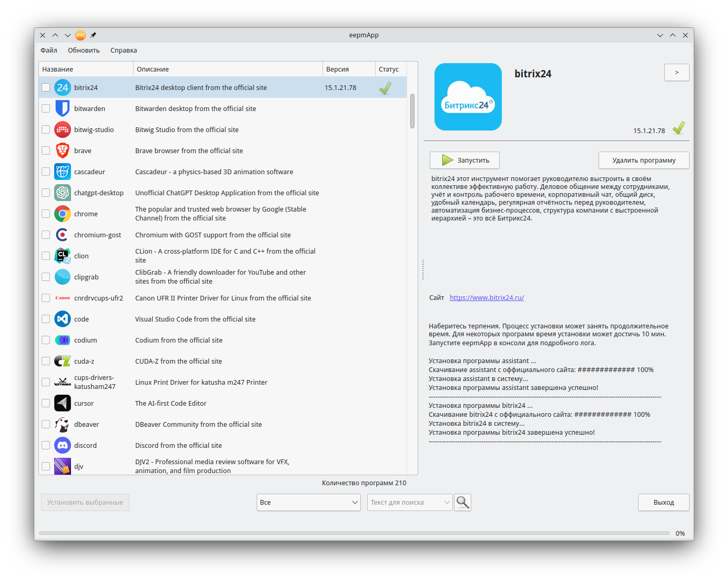Open the Файл menu
Viewport: 728px width, 581px height.
coord(49,51)
